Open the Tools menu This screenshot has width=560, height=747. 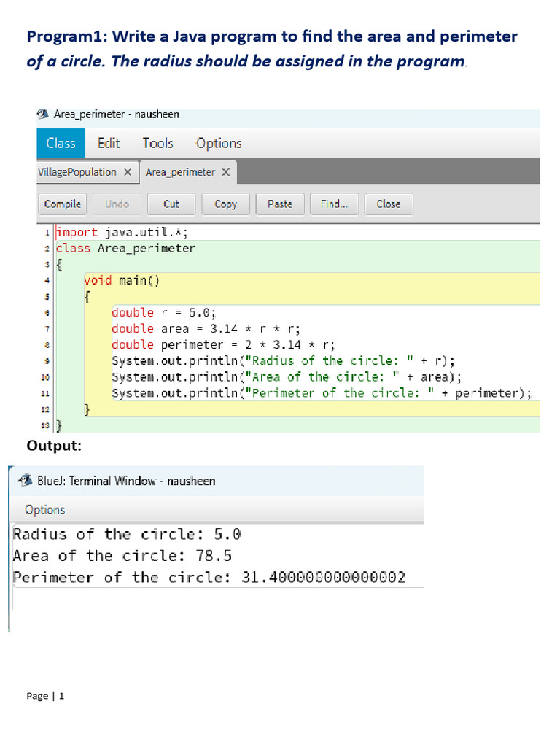(x=157, y=144)
